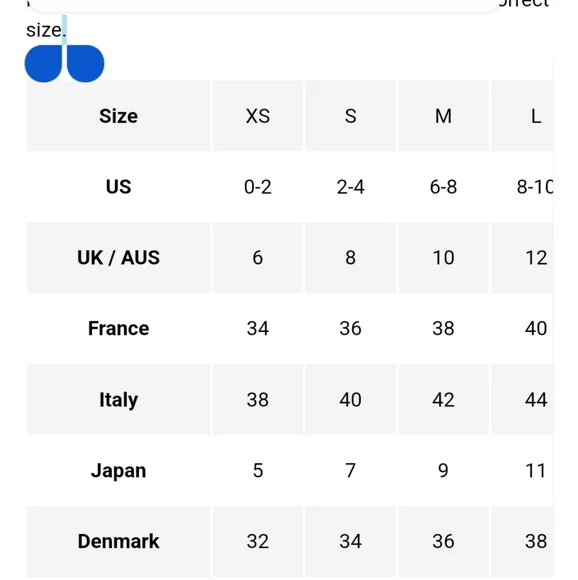Tap the left blue text selection handle
The image size is (578, 580).
(x=43, y=64)
